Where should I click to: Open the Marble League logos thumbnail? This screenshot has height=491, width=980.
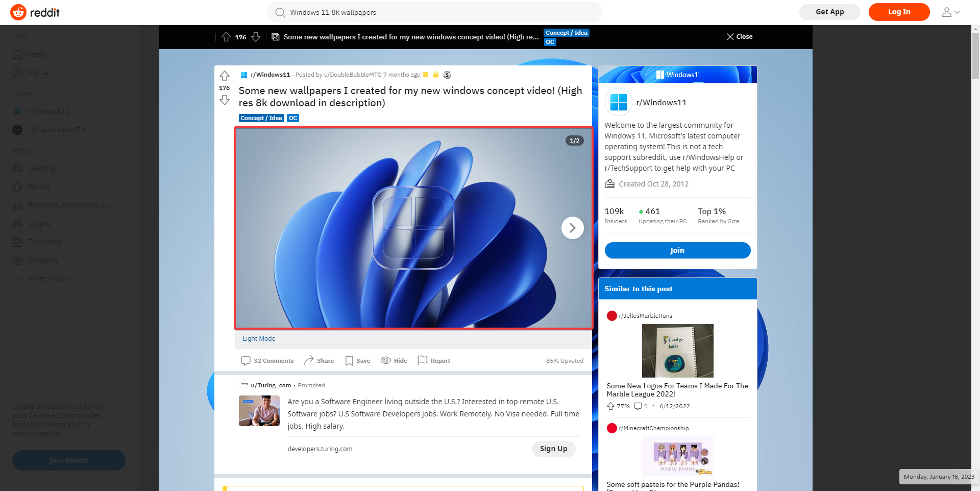[x=677, y=350]
